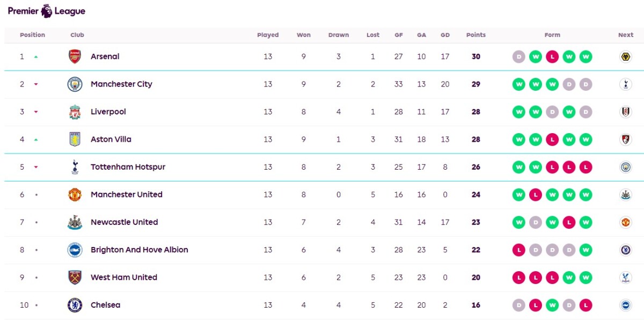The image size is (644, 320).
Task: Select Tottenham's most recent loss result
Action: [586, 167]
